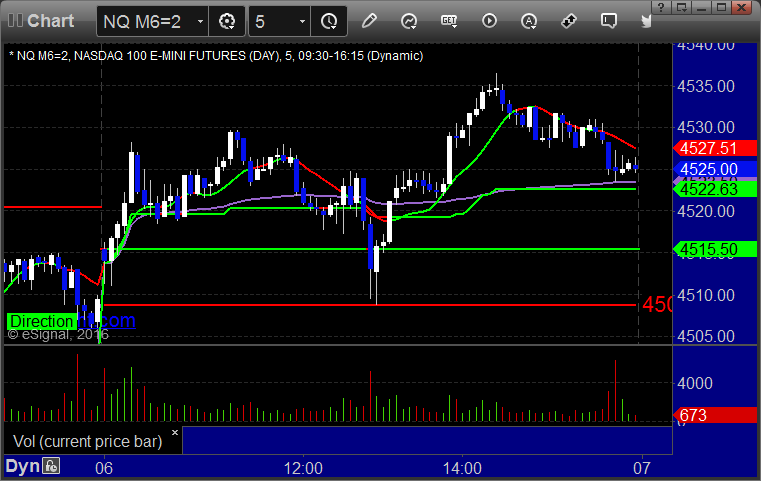This screenshot has height=481, width=761.
Task: Click the 4510.00 price axis label
Action: click(706, 295)
